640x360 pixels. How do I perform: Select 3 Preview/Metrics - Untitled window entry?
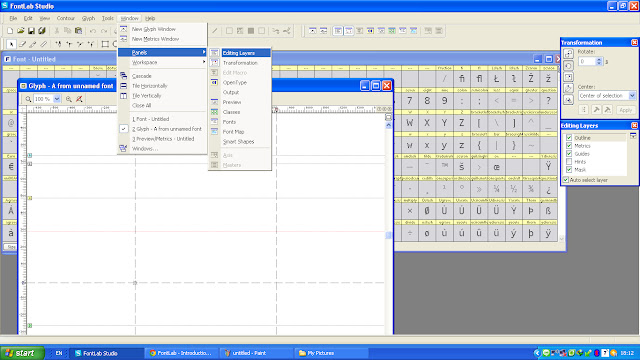(x=163, y=139)
